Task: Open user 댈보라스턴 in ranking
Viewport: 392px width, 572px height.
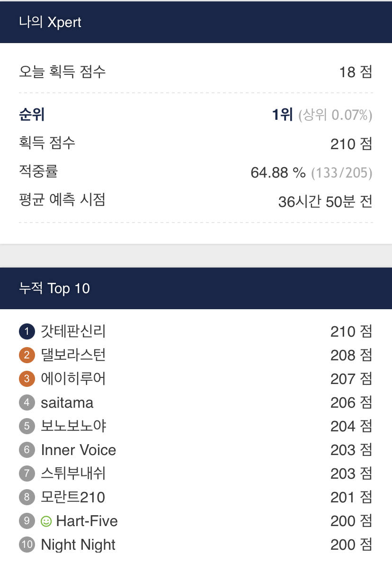Action: 73,355
